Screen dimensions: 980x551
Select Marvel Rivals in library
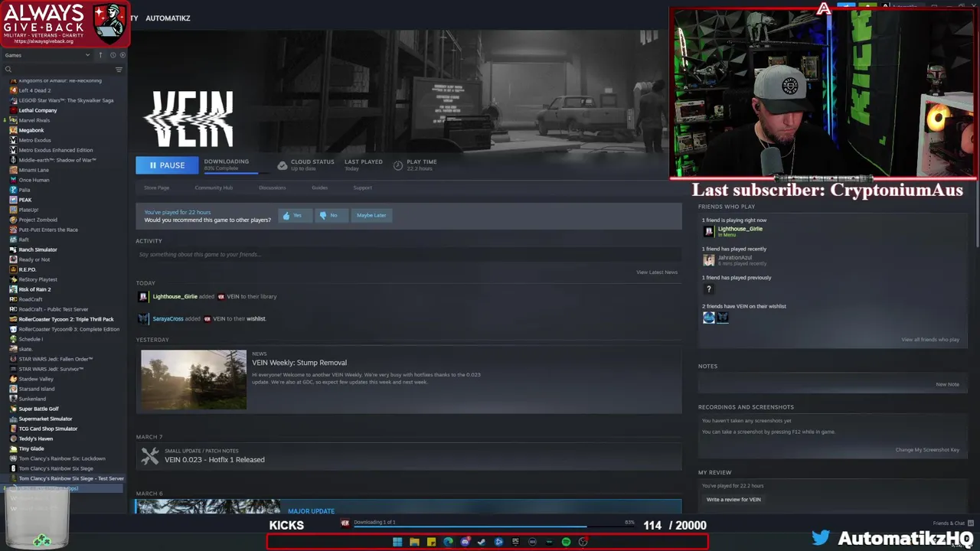[x=34, y=120]
